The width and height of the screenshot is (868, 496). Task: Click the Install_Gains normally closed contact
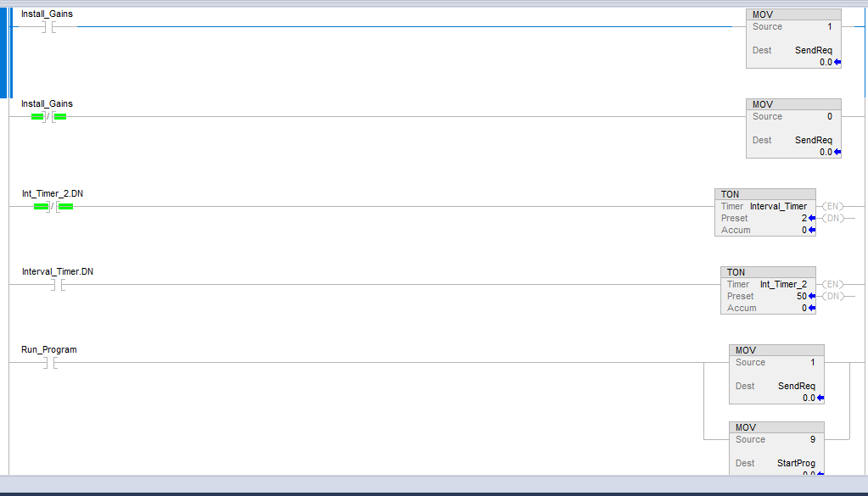coord(49,117)
